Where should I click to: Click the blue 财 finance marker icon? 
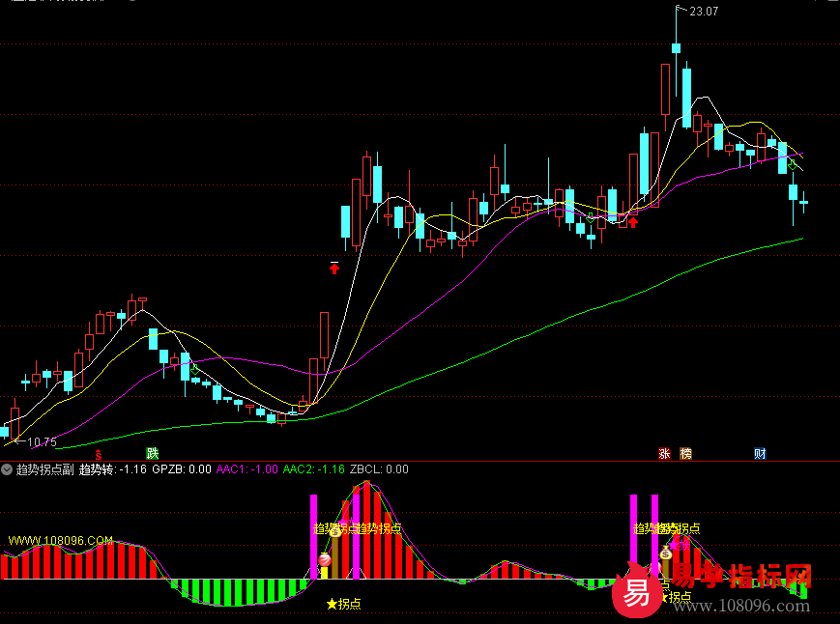761,453
